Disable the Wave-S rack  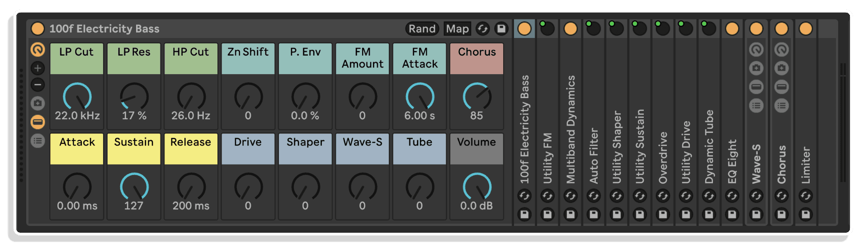coord(756,28)
